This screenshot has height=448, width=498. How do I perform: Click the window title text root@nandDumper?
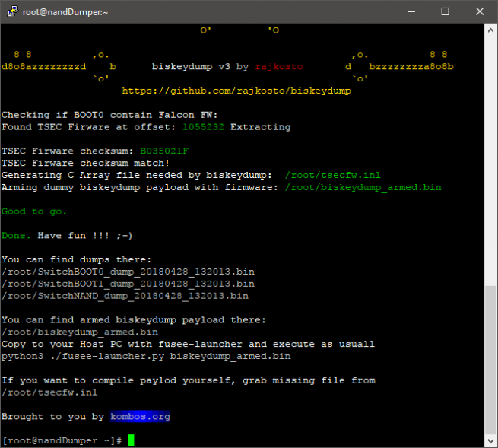tap(67, 11)
